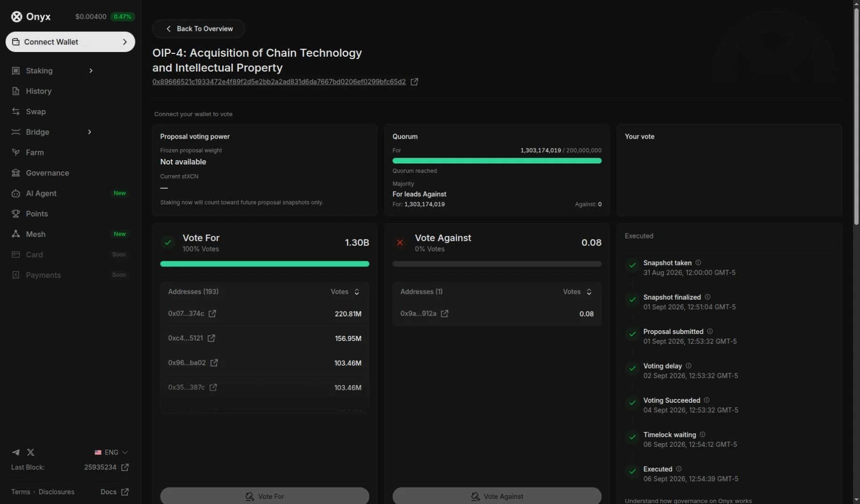This screenshot has height=504, width=860.
Task: Open explorer link icon for 0x35...387c
Action: point(213,387)
